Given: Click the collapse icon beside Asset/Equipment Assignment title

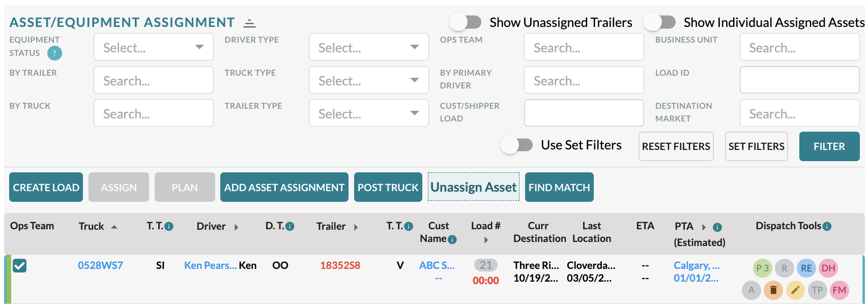Looking at the screenshot, I should click(x=249, y=23).
